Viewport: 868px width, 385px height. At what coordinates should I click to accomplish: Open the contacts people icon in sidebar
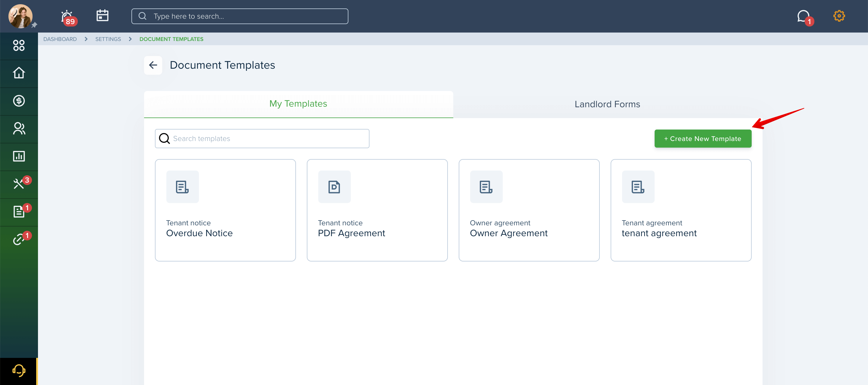[19, 128]
